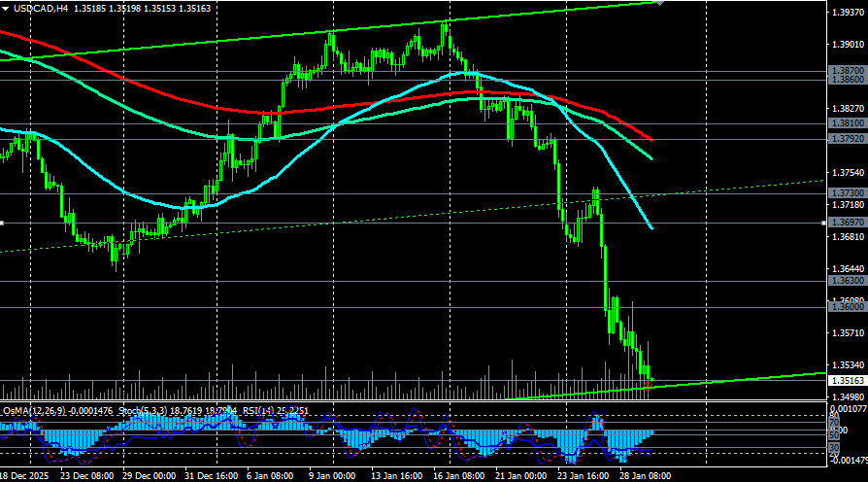Select the 1.37920 horizontal line price label
The height and width of the screenshot is (482, 868).
coord(847,139)
